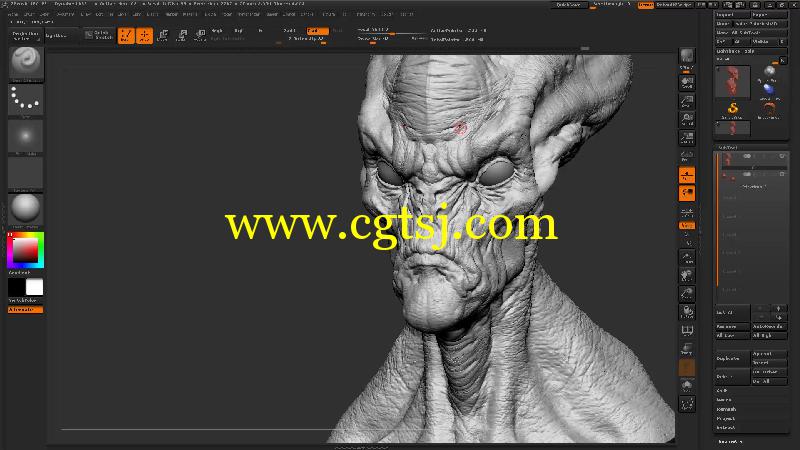Click the Zoom canvas navigation icon
Viewport: 800px width, 450px height.
687,101
